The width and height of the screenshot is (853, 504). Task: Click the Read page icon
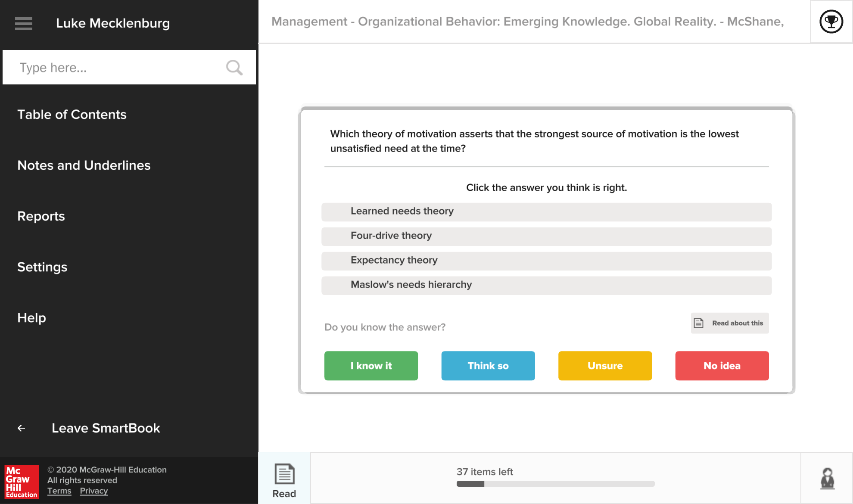284,474
